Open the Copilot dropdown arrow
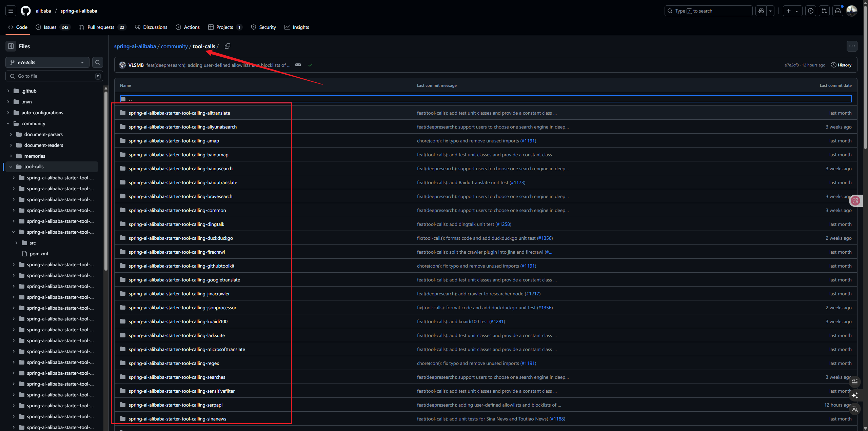Viewport: 868px width, 431px height. tap(770, 11)
